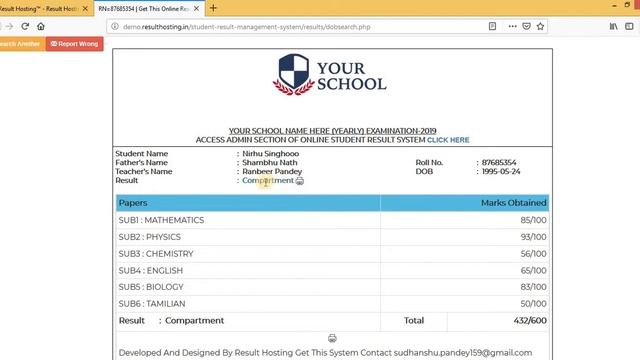640x360 pixels.
Task: Select the SUB3 : CHEMISTRY row
Action: (x=333, y=253)
